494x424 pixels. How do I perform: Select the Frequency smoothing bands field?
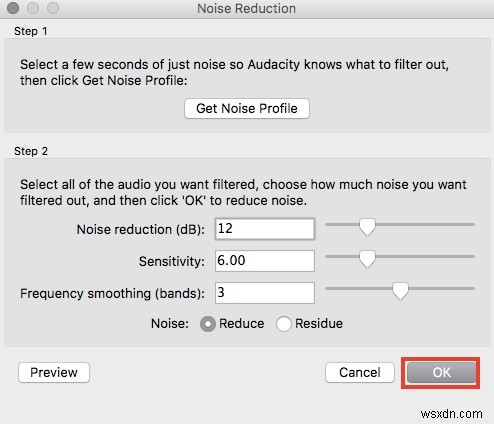coord(265,293)
